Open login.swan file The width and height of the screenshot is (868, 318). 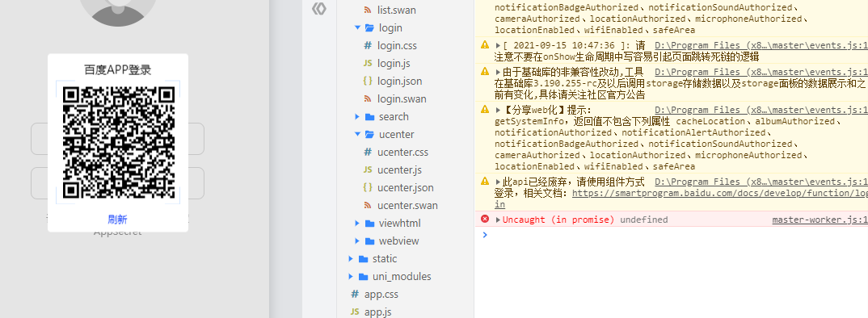point(402,98)
